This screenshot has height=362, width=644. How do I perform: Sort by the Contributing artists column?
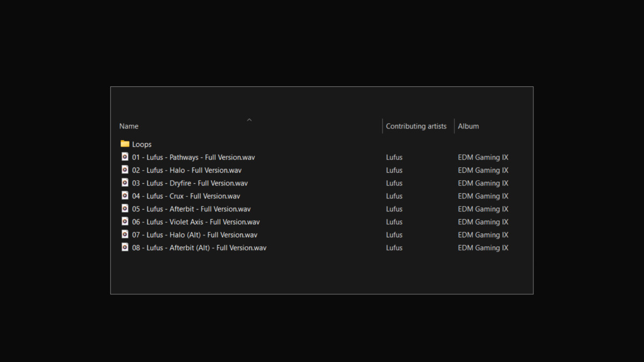click(x=416, y=127)
